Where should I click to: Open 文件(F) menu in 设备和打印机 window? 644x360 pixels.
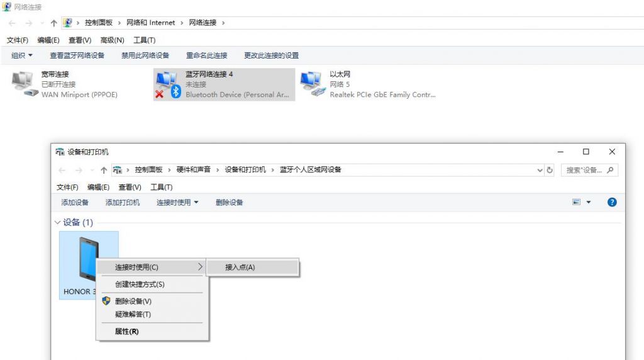pos(67,187)
